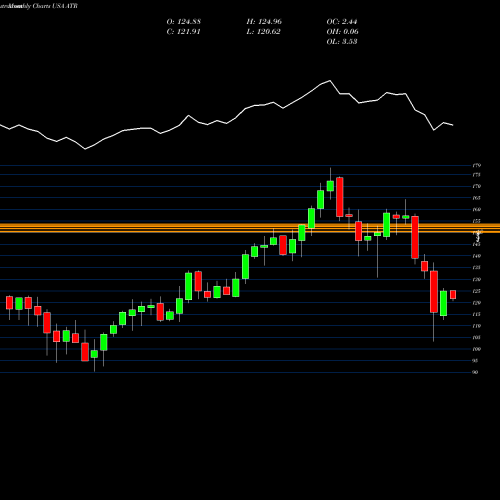Screen dimensions: 500x500
Task: Select the tall red candle falling from the 175 peak
Action: pyautogui.click(x=340, y=197)
